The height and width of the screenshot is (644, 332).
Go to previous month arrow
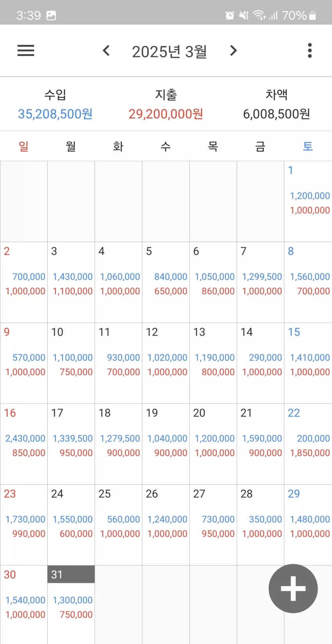(x=106, y=50)
